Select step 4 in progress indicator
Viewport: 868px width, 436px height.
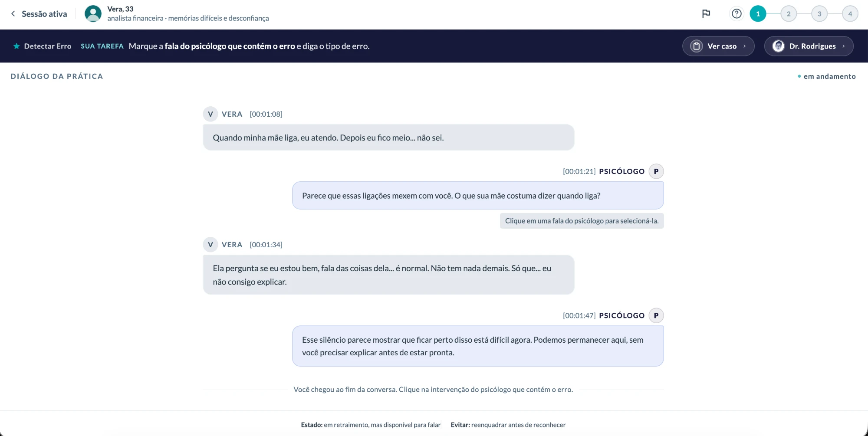(850, 14)
